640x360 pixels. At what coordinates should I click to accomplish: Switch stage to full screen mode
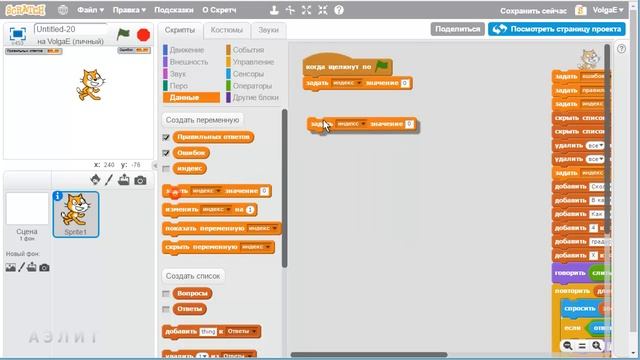coord(18,33)
